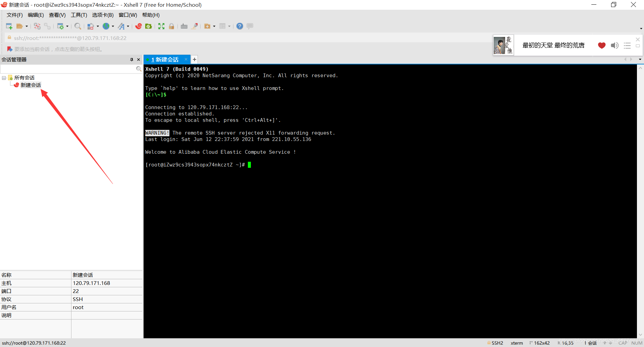The width and height of the screenshot is (644, 347).
Task: Click the toolbar overflow arrow at right
Action: pyautogui.click(x=641, y=29)
